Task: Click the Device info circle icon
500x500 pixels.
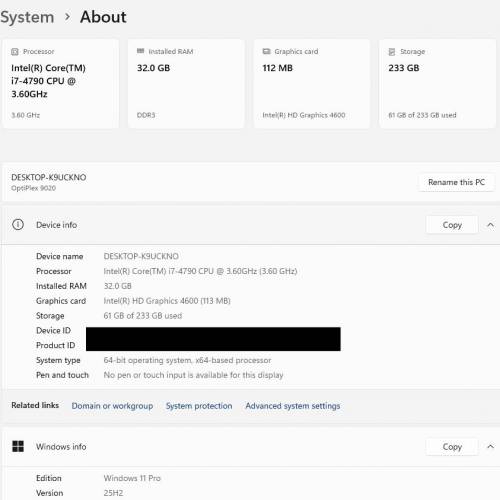Action: pyautogui.click(x=18, y=224)
